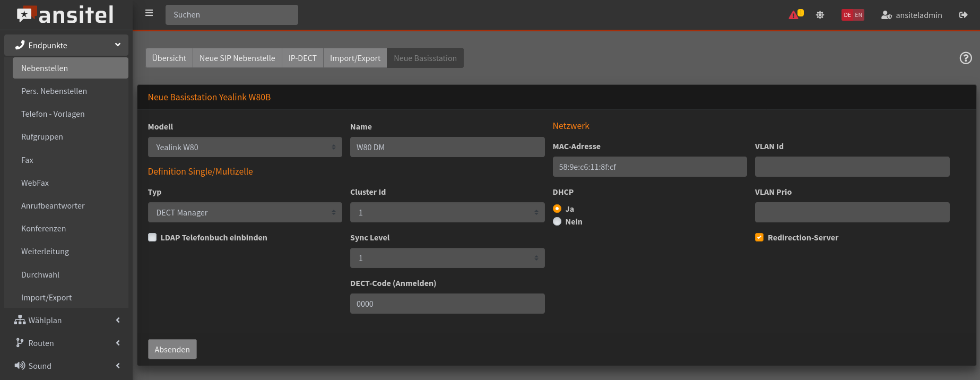The image size is (980, 380).
Task: Click the logout icon in header
Action: click(x=963, y=15)
